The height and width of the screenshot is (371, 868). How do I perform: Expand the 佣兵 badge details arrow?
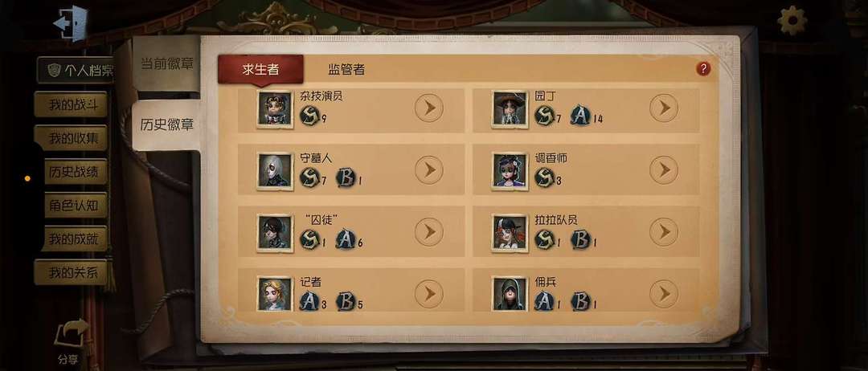664,294
